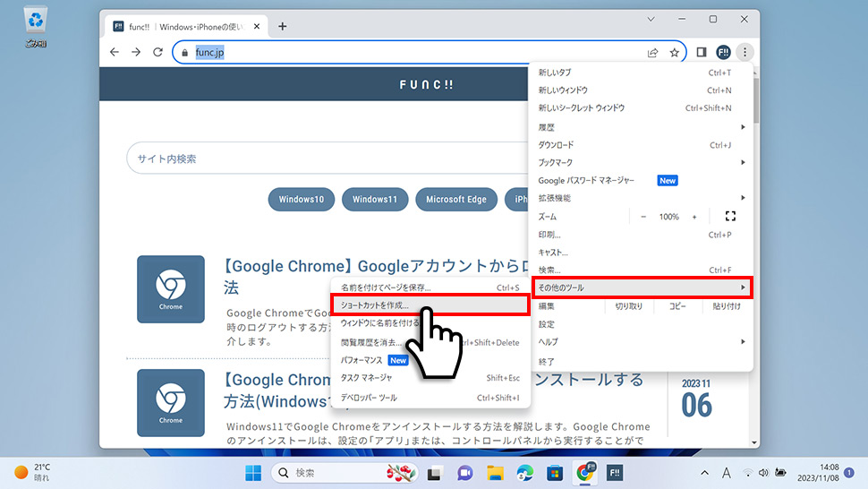Go back with the browser back arrow

(x=114, y=52)
